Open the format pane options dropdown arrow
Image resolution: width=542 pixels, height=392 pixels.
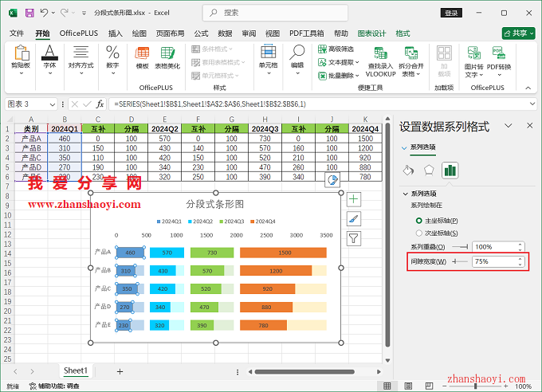(x=507, y=127)
